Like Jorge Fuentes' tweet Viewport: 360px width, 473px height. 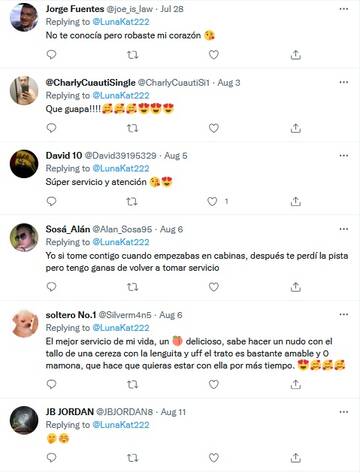point(214,54)
